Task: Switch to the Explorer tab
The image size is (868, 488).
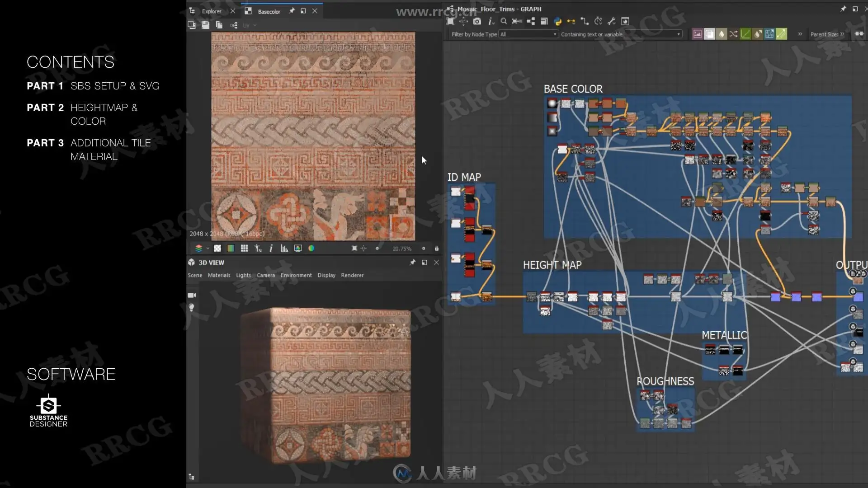Action: [211, 11]
